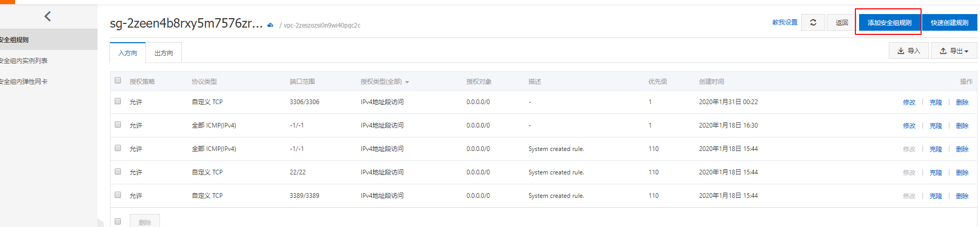The height and width of the screenshot is (227, 980).
Task: Click port range cell 3306/3306
Action: (304, 102)
